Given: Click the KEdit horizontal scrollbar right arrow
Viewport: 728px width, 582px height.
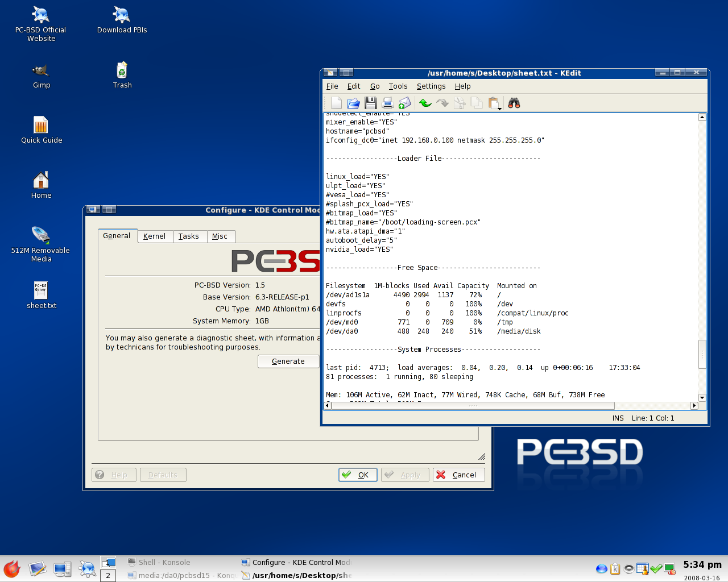Looking at the screenshot, I should (694, 406).
